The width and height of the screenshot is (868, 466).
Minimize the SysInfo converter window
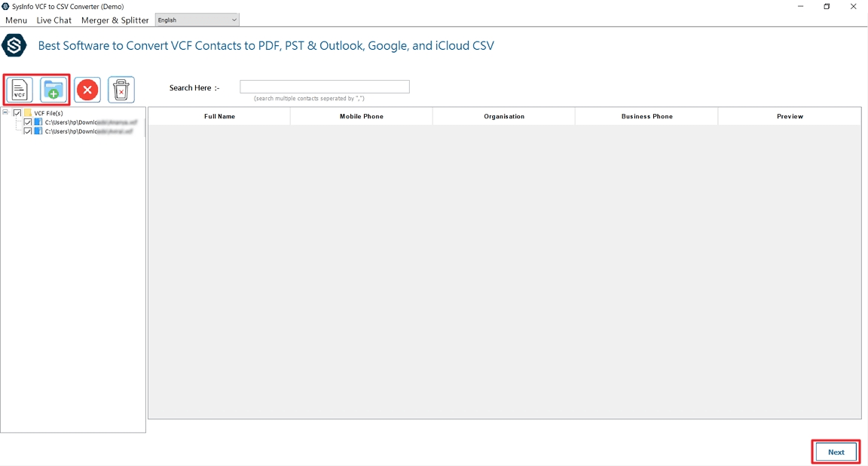[800, 7]
